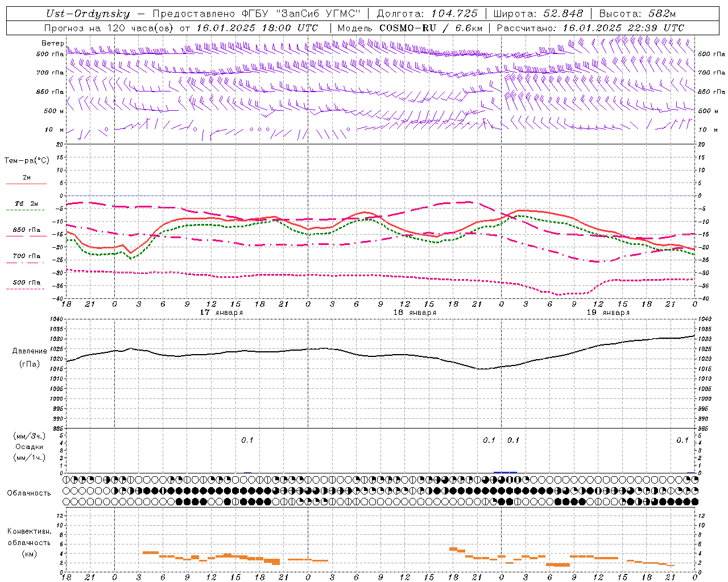
Task: Click the blue precipitation bar at 19 января midnight
Action: pos(505,472)
